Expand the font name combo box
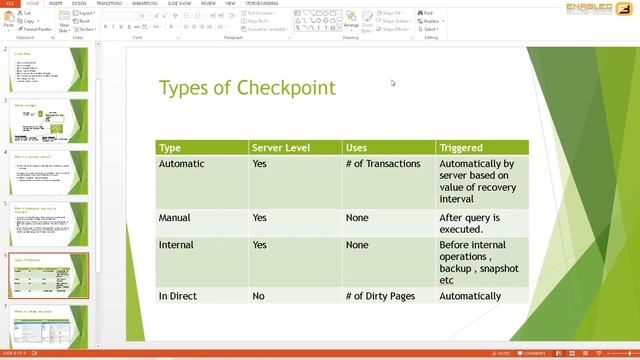The image size is (640, 360). 135,16
